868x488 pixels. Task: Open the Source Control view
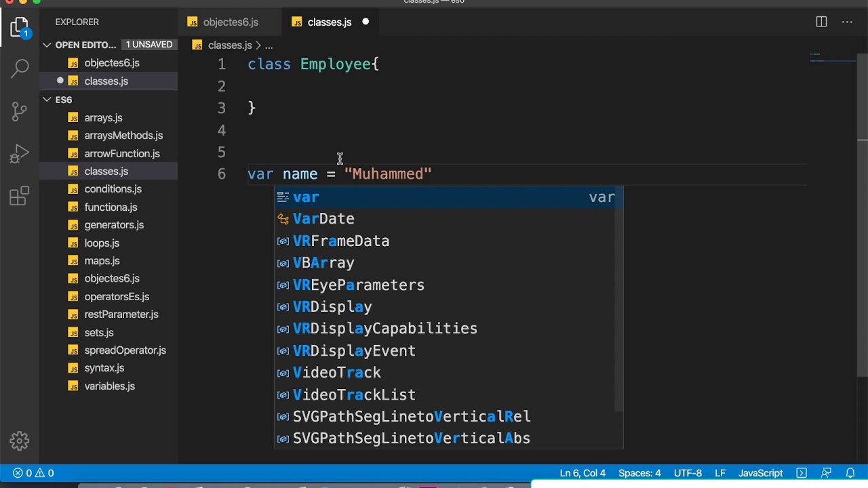point(20,111)
